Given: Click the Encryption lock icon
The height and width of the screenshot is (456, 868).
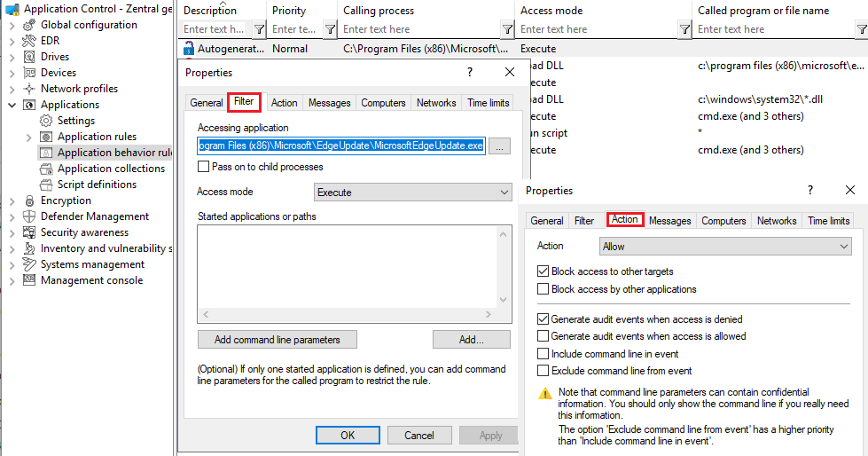Looking at the screenshot, I should 28,200.
